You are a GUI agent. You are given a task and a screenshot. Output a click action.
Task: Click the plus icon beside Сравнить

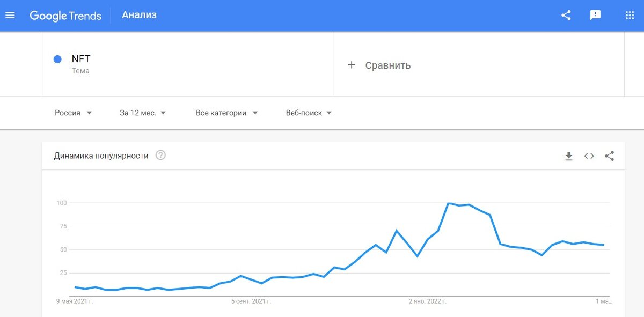352,65
